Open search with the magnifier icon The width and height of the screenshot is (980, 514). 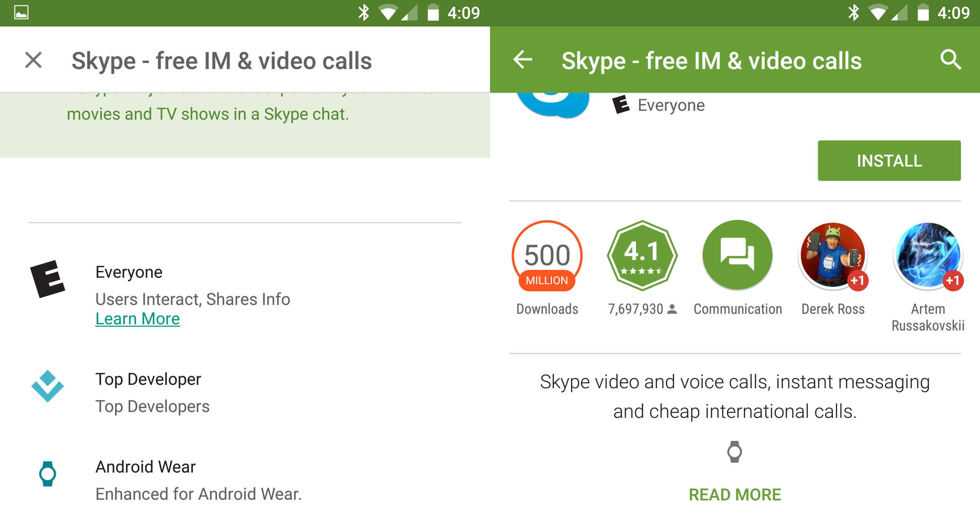click(x=950, y=60)
